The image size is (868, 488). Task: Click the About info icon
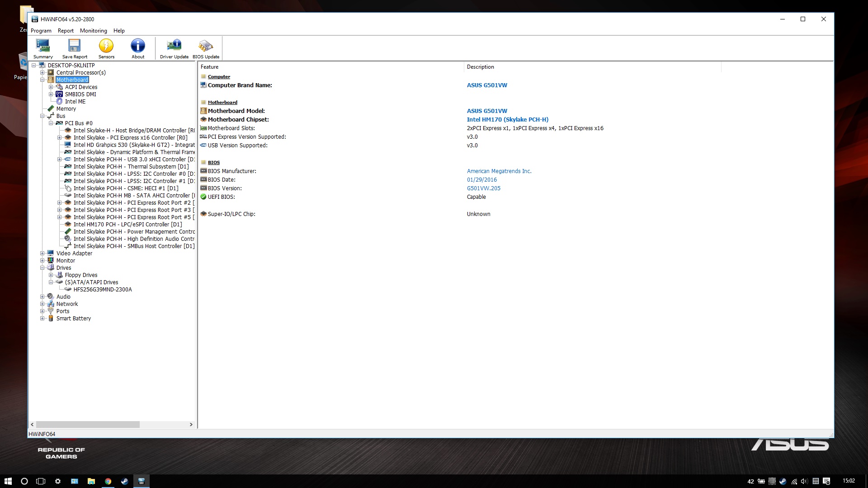tap(138, 48)
